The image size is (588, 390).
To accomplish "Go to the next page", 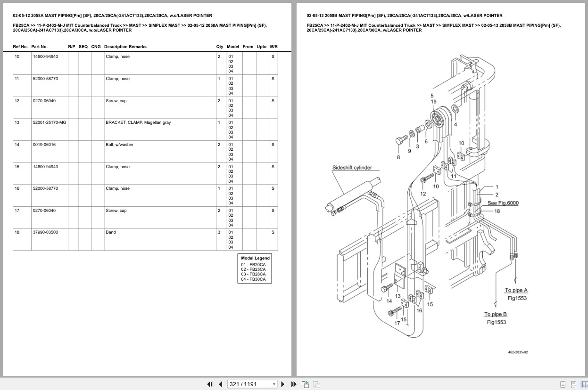I will pyautogui.click(x=283, y=384).
